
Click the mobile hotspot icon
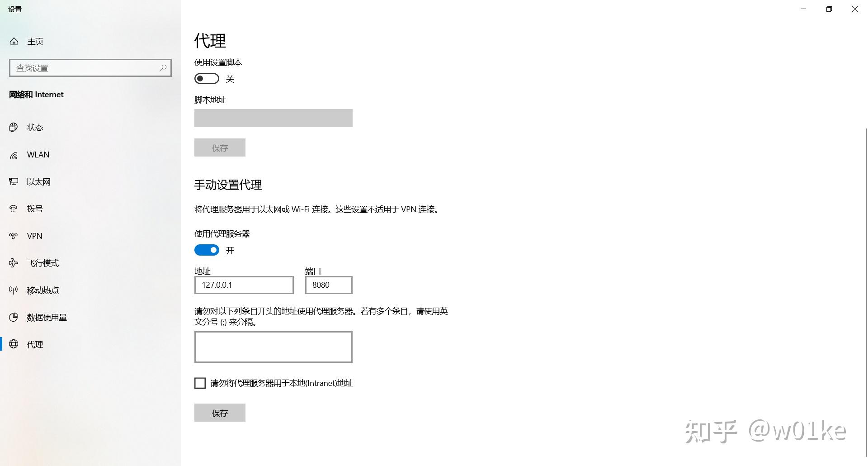(x=14, y=290)
